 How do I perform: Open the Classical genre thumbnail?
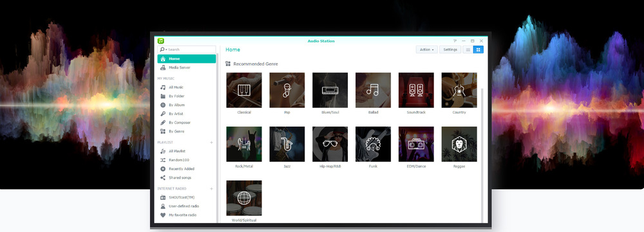(244, 90)
